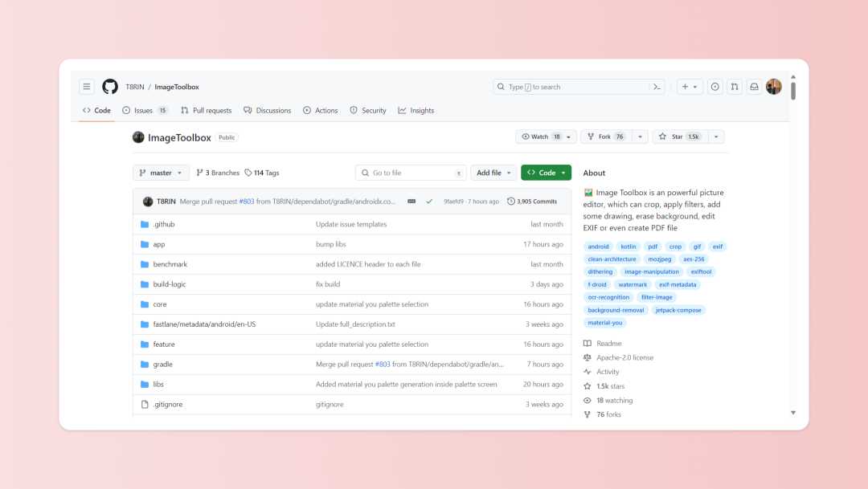Viewport: 868px width, 489px height.
Task: Open the command palette icon
Action: click(x=657, y=87)
